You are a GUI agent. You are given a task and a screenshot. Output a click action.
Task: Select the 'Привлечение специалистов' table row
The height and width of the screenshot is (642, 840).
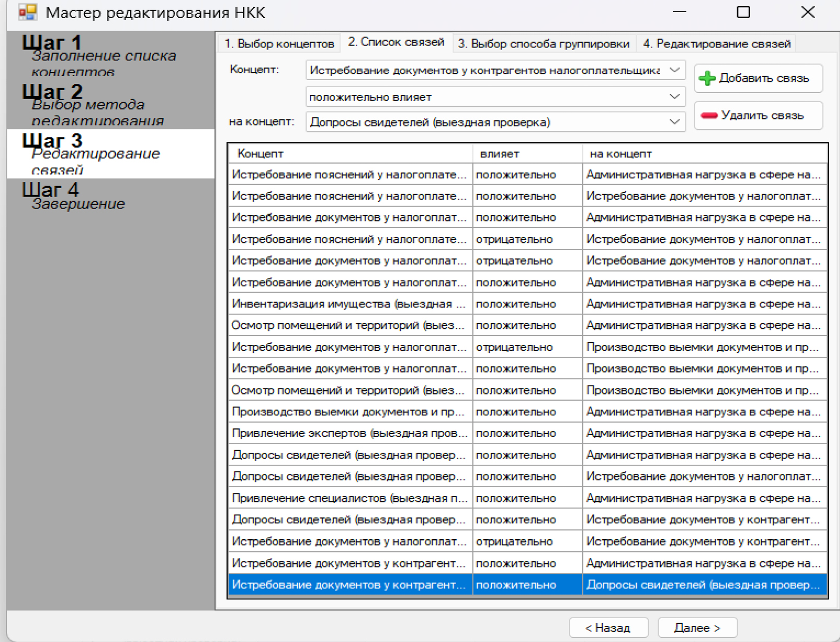[x=349, y=499]
